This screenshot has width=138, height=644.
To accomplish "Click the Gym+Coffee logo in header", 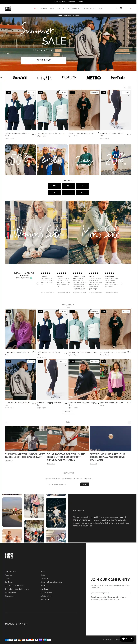I will (8, 9).
